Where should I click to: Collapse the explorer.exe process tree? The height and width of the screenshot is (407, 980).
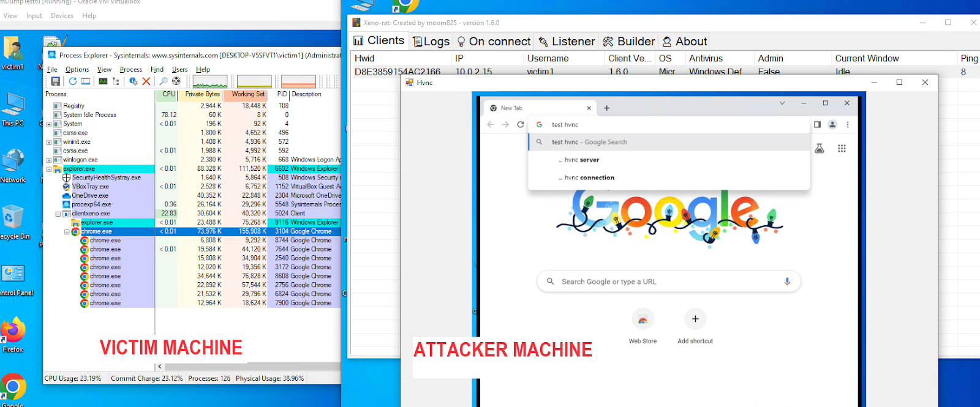(x=49, y=169)
